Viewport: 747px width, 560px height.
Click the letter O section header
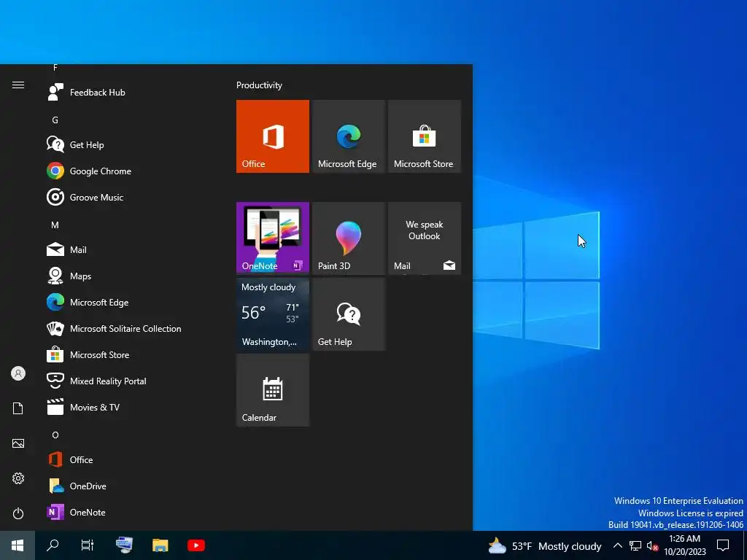click(x=55, y=435)
